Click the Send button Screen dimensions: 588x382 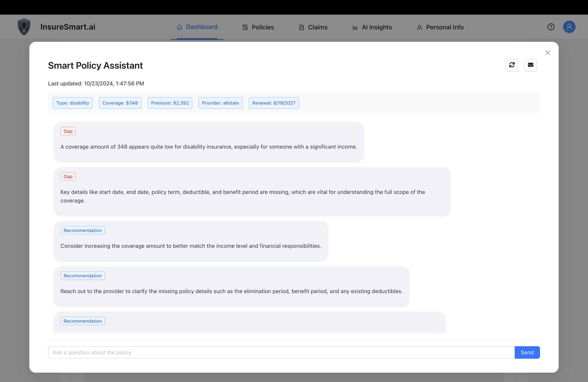(x=527, y=352)
